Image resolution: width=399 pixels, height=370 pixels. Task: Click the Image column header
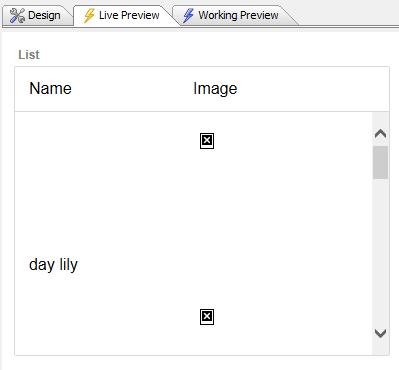215,89
